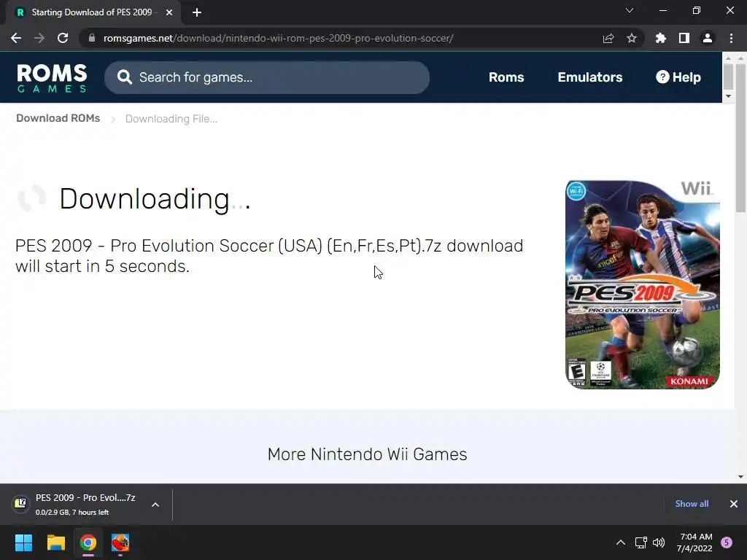This screenshot has width=747, height=560.
Task: Open the Emulators menu item
Action: pos(589,77)
